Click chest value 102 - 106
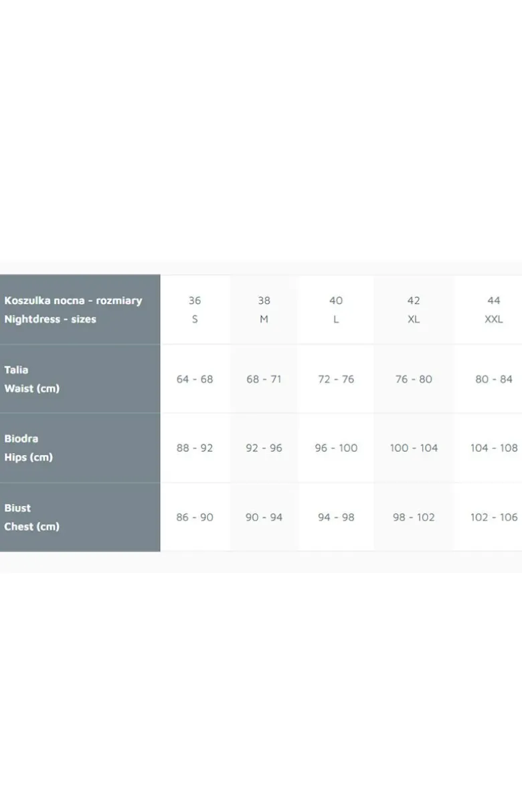Viewport: 522px width, 812px height. click(x=494, y=517)
